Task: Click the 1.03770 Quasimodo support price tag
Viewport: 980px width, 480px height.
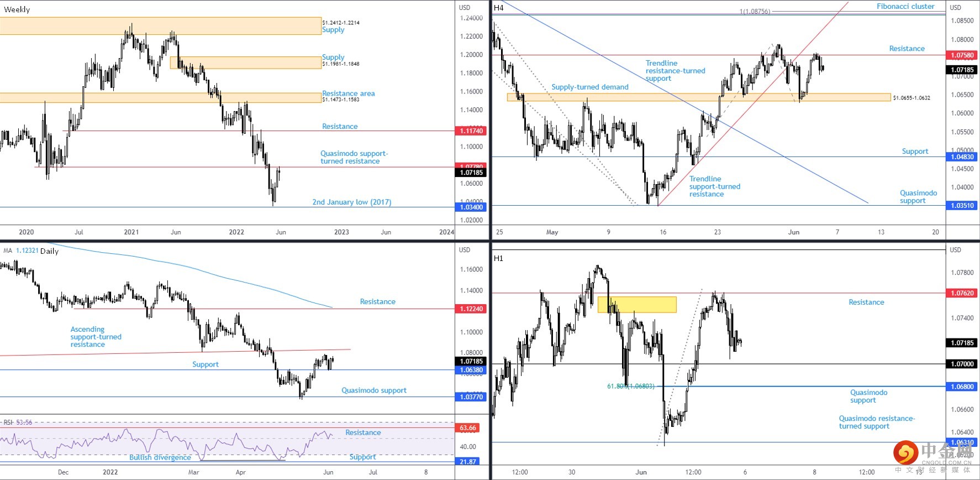Action: pos(471,397)
